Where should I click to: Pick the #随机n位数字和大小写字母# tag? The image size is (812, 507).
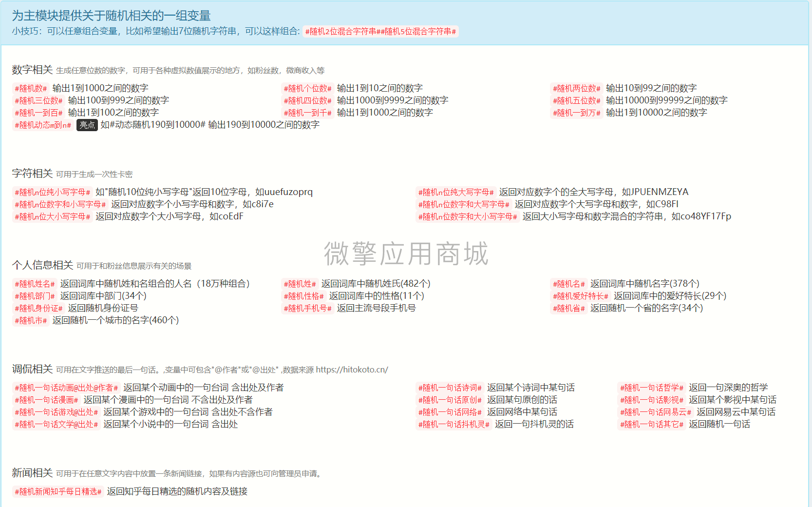[468, 216]
